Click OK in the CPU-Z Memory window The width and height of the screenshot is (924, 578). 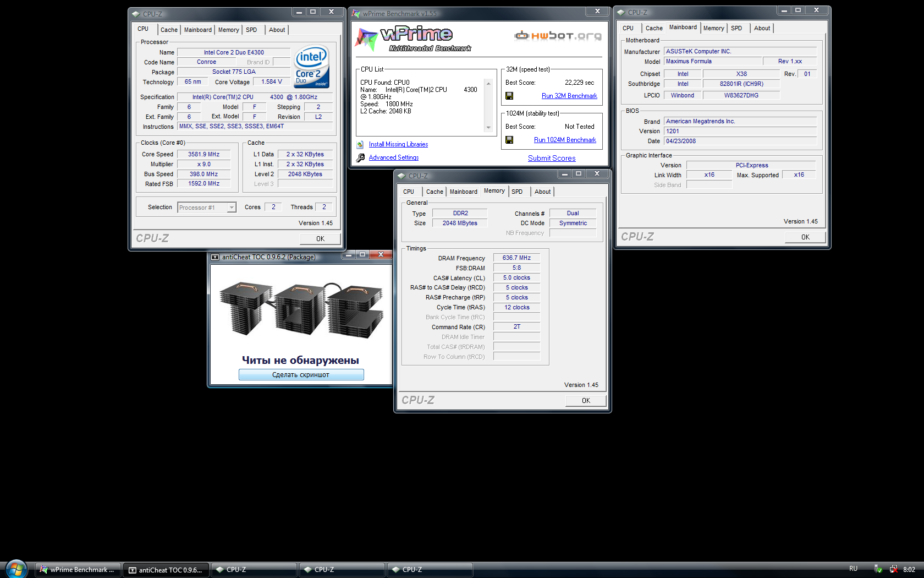(586, 401)
